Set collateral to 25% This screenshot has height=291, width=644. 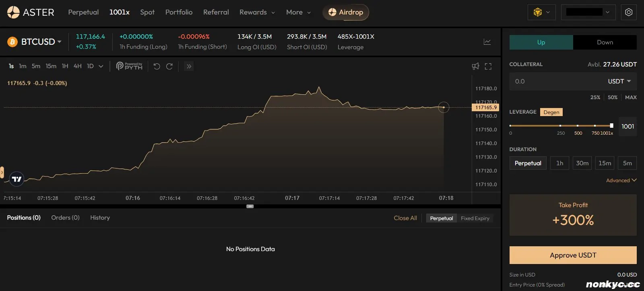click(x=595, y=98)
